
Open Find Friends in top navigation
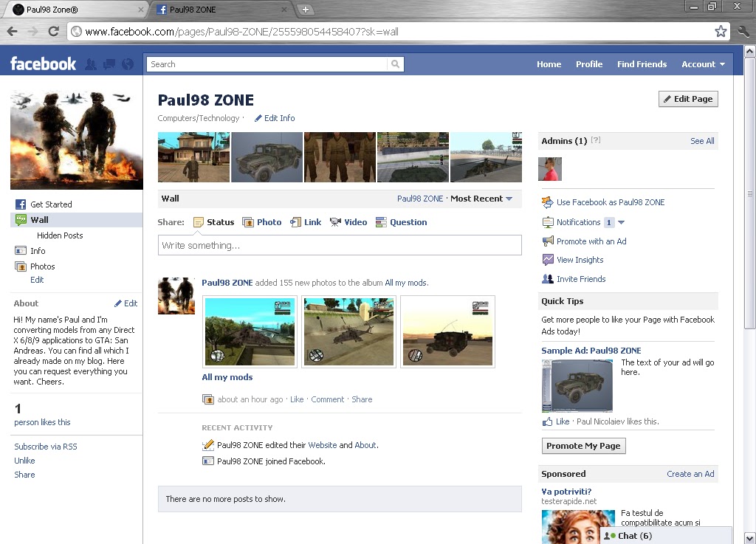pos(642,64)
